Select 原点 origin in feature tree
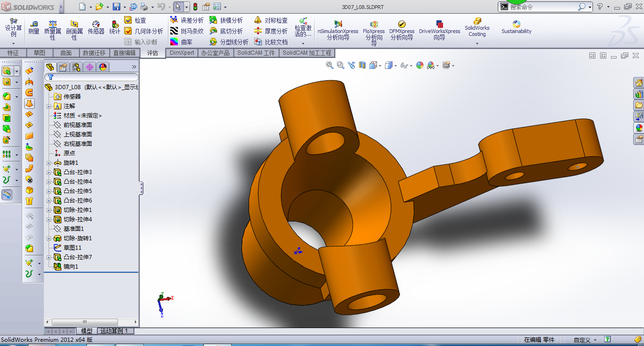 pos(64,153)
